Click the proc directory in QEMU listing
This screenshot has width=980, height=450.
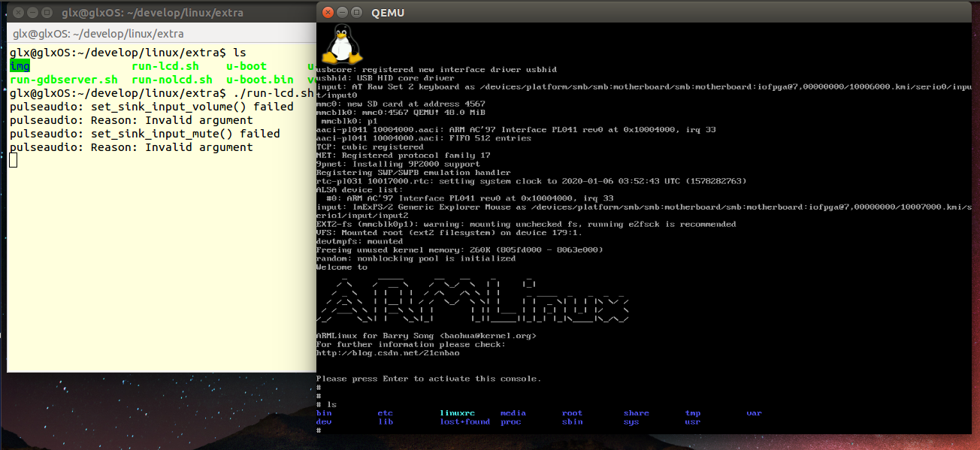pos(511,422)
